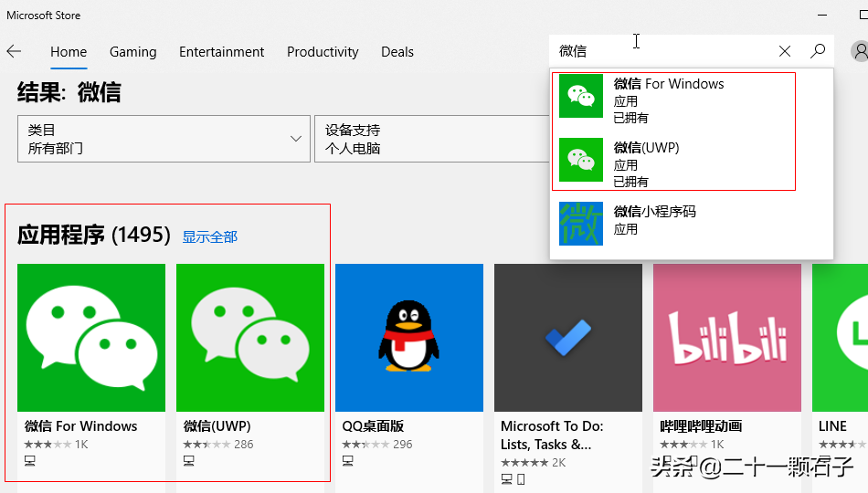Open the user account avatar
Image resolution: width=868 pixels, height=493 pixels.
861,51
